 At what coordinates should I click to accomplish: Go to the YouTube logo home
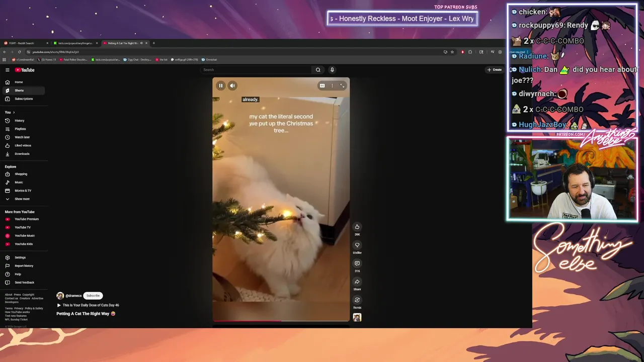tap(25, 70)
